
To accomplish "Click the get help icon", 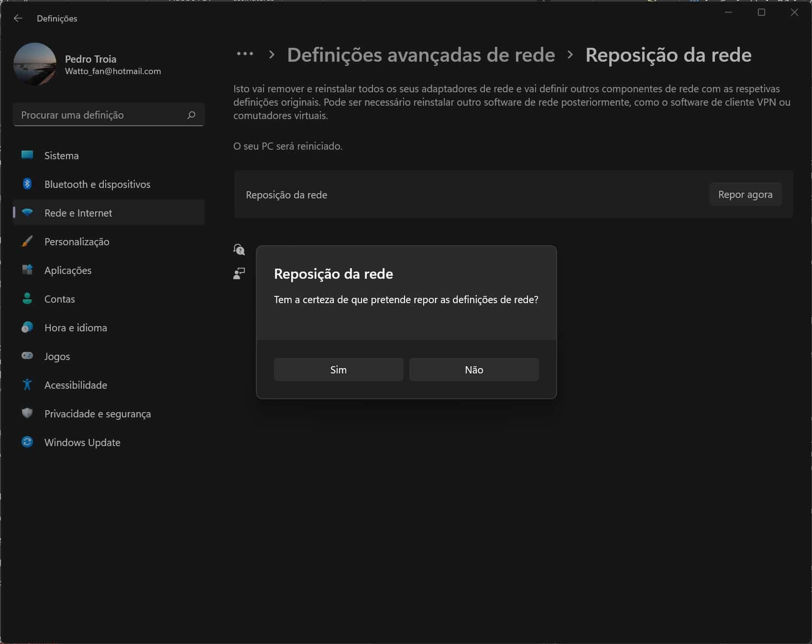I will point(239,249).
